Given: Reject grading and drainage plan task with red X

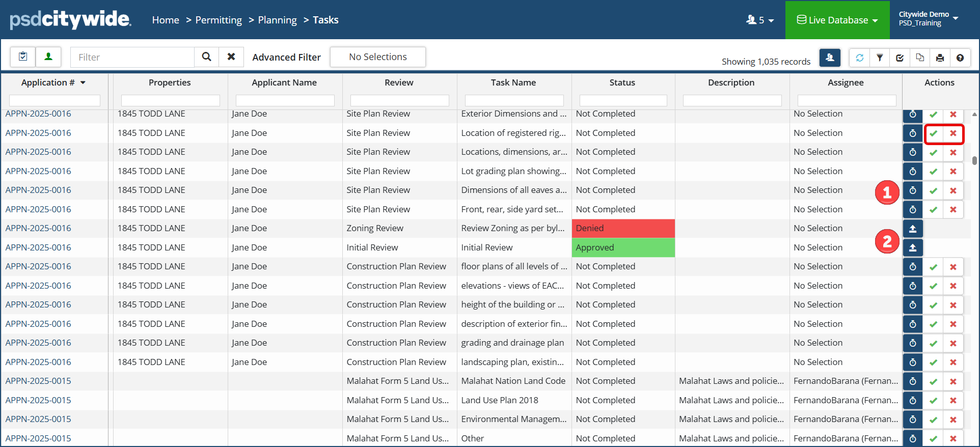Looking at the screenshot, I should (x=953, y=343).
